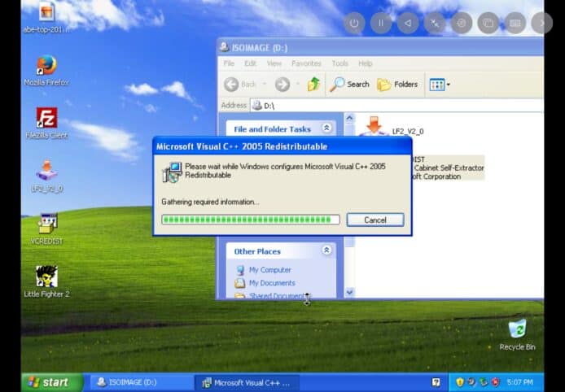Open the Favorites menu

coord(306,63)
